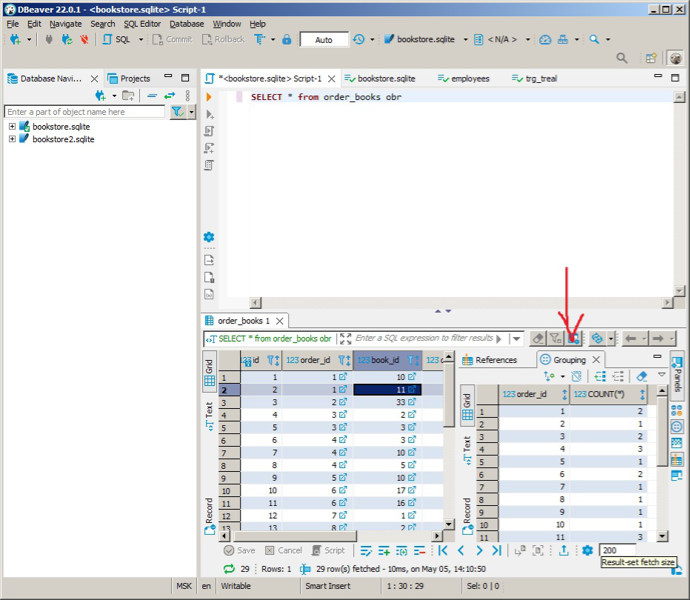Click custom filter icon under red arrow
Viewport: 690px width, 600px height.
pyautogui.click(x=573, y=338)
